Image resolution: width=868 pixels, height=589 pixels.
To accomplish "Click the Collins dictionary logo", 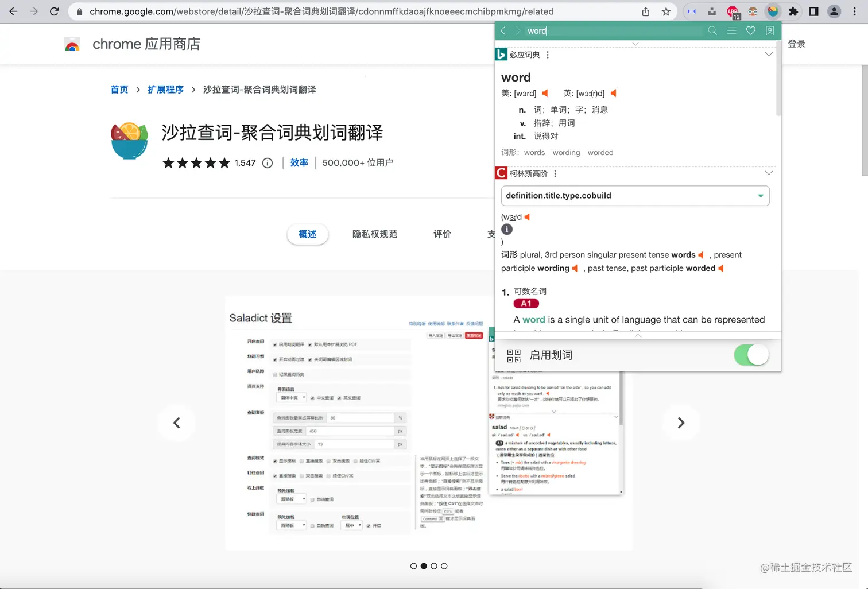I will coord(501,173).
